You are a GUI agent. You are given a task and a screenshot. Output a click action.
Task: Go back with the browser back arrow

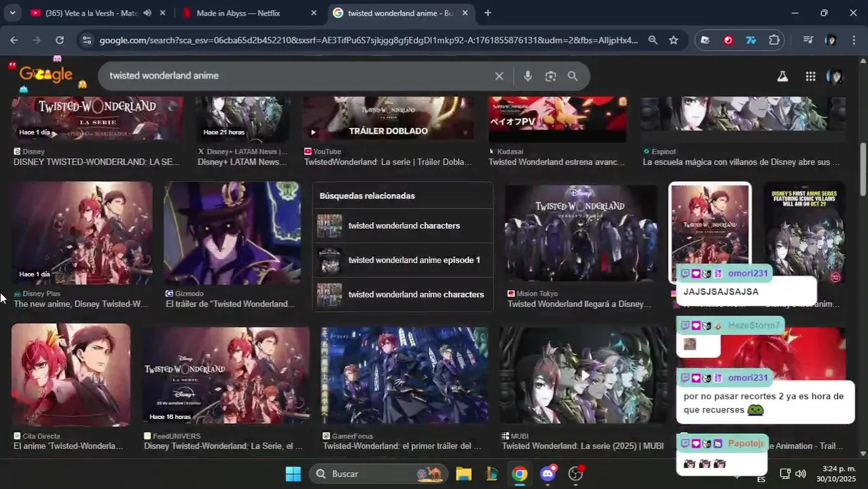pos(14,40)
